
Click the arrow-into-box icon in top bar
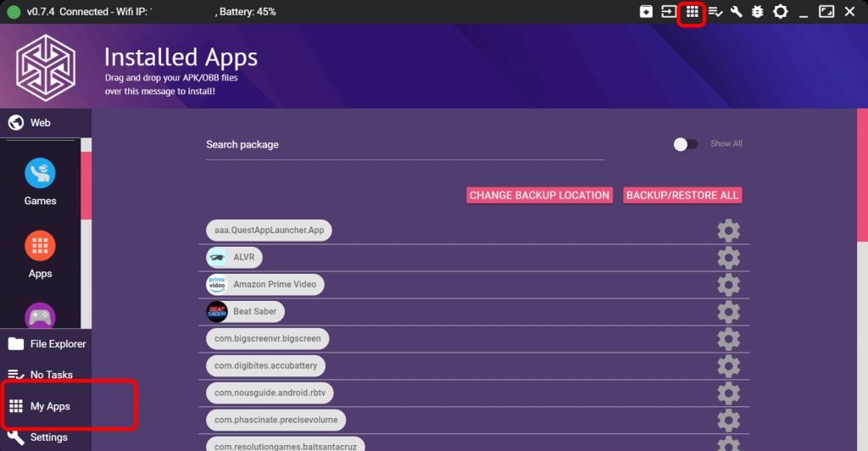click(x=670, y=12)
